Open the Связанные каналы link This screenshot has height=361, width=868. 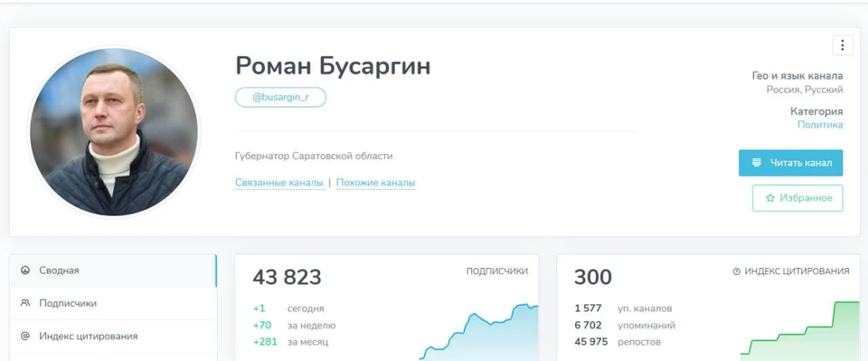click(279, 183)
